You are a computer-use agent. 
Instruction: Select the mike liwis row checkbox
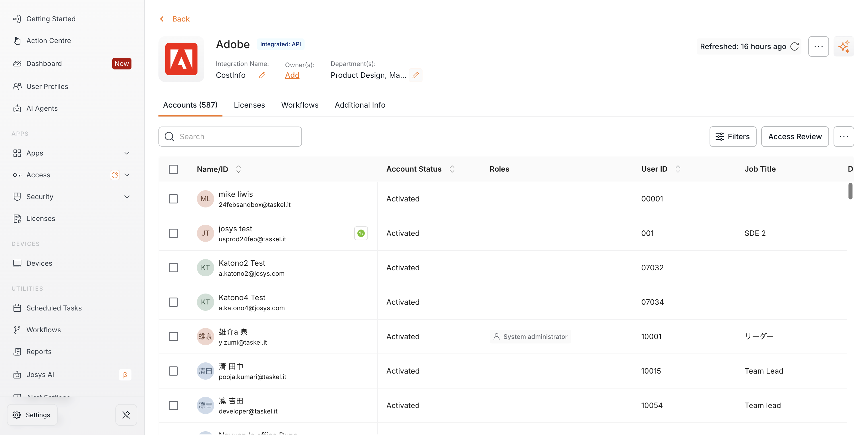(173, 199)
